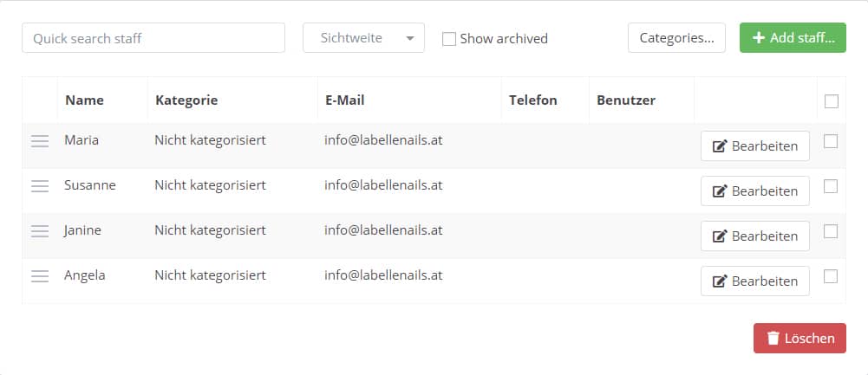Tick the select-all checkbox in the table header
Viewport: 868px width, 375px height.
click(x=831, y=101)
